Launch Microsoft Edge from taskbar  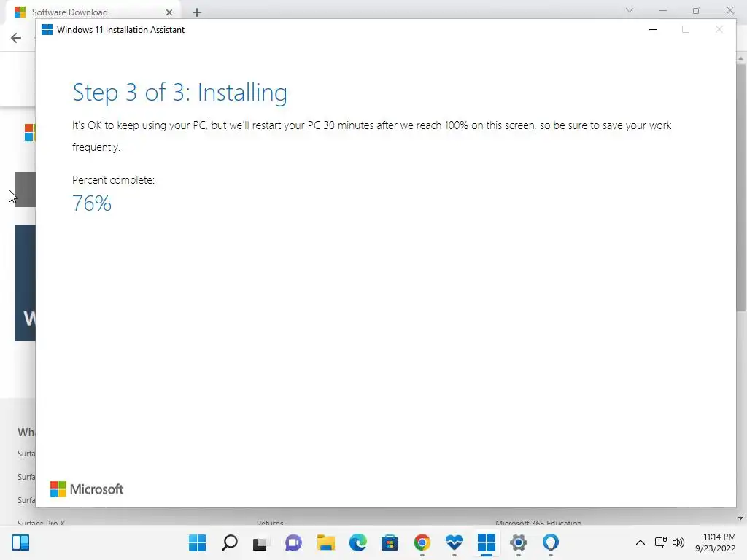click(357, 542)
